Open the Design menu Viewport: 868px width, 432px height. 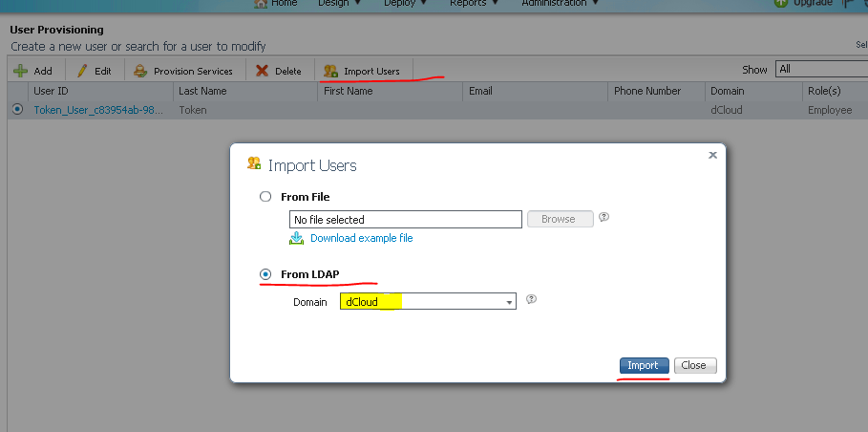tap(339, 3)
